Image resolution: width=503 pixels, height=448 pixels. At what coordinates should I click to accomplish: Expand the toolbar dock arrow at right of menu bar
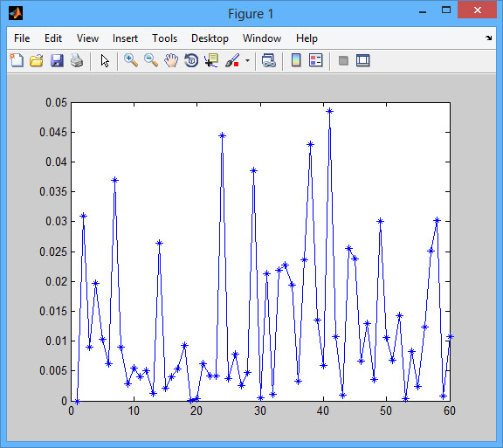pyautogui.click(x=488, y=38)
